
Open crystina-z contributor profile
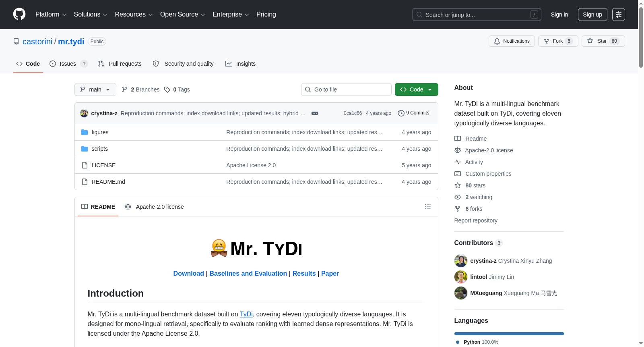(x=511, y=261)
